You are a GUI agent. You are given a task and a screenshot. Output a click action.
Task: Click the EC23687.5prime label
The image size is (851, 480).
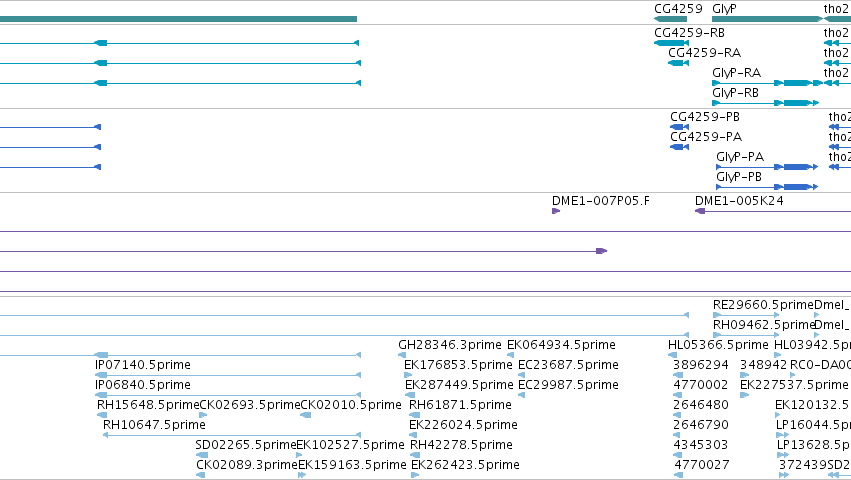point(568,365)
